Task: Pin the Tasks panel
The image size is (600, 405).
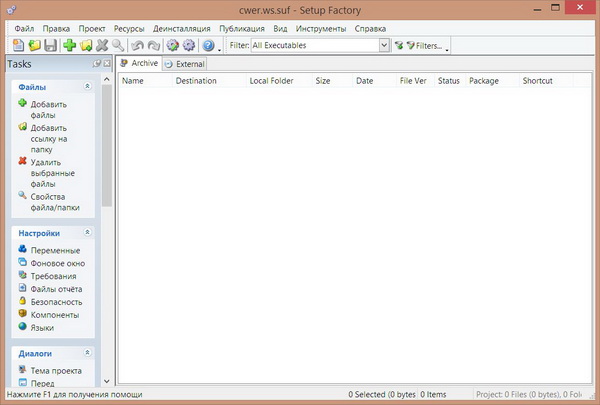Action: (96, 64)
